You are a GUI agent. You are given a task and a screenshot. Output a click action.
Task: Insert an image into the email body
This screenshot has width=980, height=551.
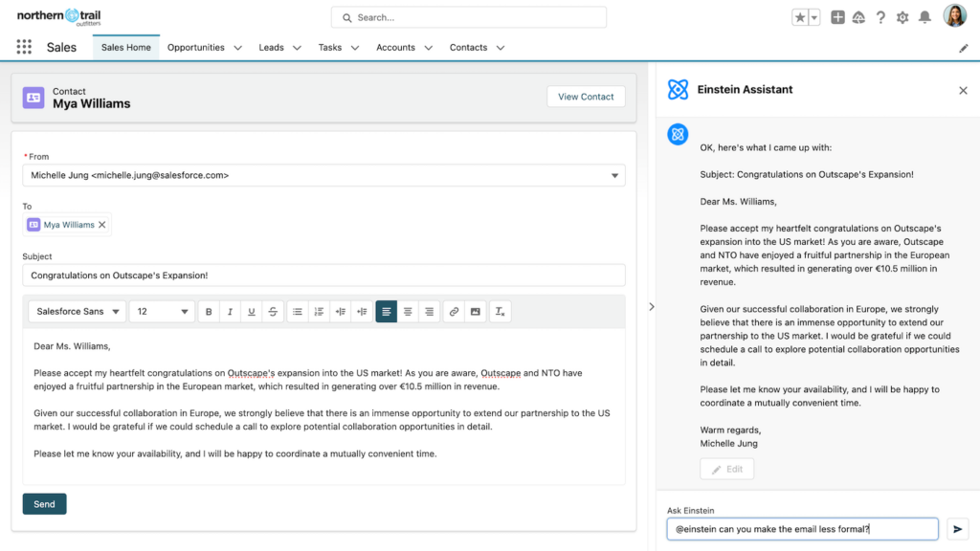point(476,311)
